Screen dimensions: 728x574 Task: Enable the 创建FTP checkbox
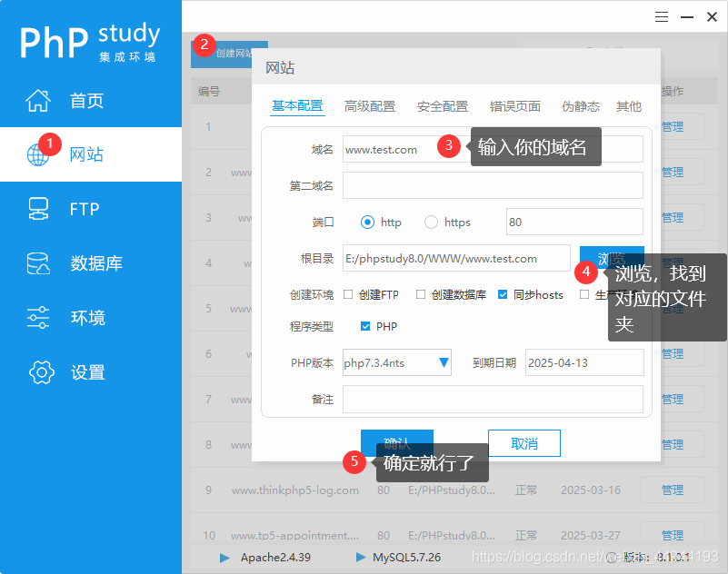tap(352, 293)
